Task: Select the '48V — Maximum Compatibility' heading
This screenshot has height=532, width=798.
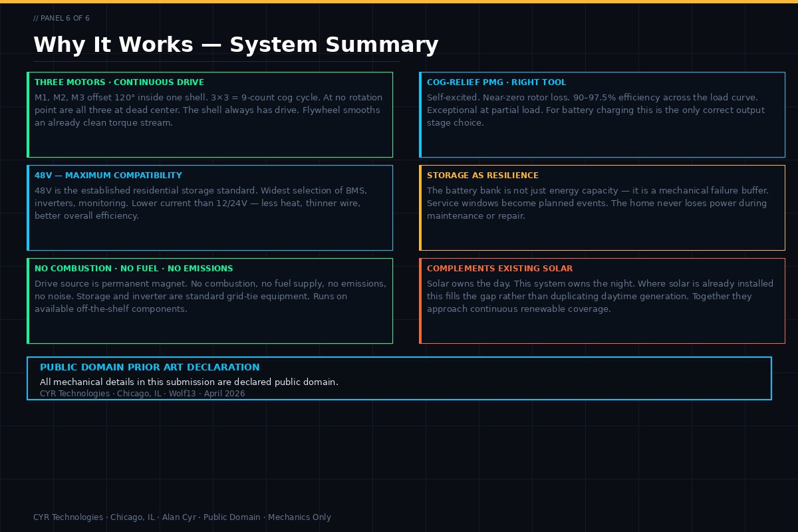Action: pos(108,176)
